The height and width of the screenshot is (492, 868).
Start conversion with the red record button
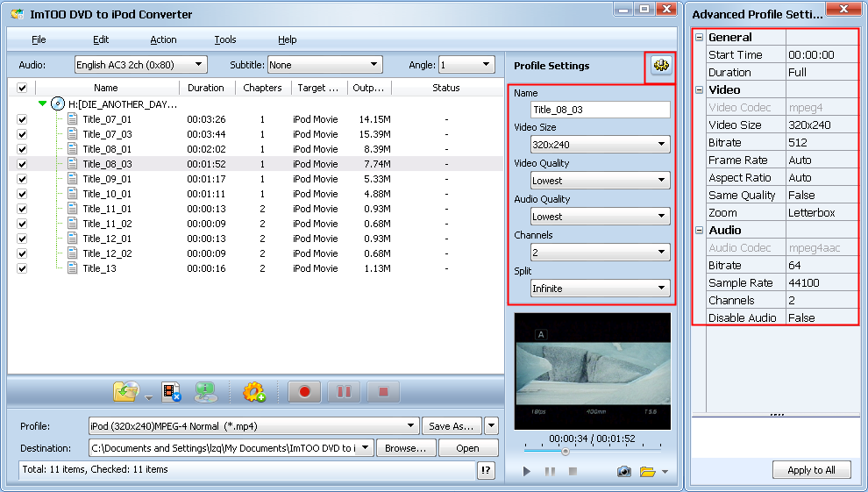(x=304, y=392)
